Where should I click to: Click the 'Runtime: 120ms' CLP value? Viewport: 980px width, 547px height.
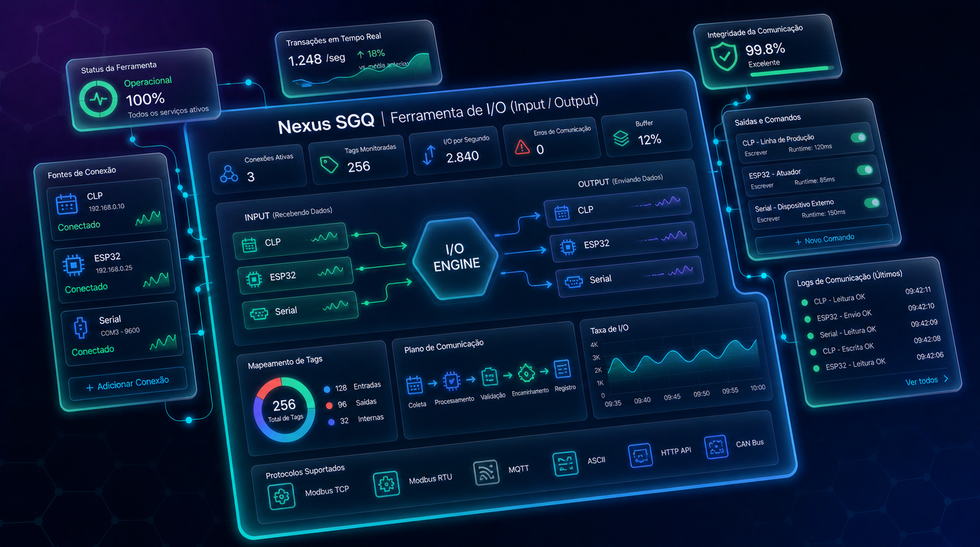click(x=810, y=148)
